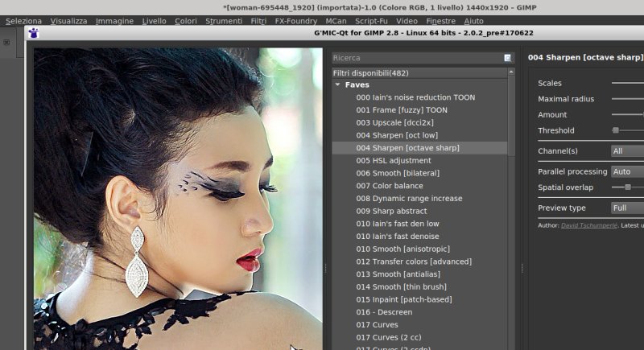Open Parallel processing dropdown set to Auto
The height and width of the screenshot is (350, 644).
coord(627,171)
